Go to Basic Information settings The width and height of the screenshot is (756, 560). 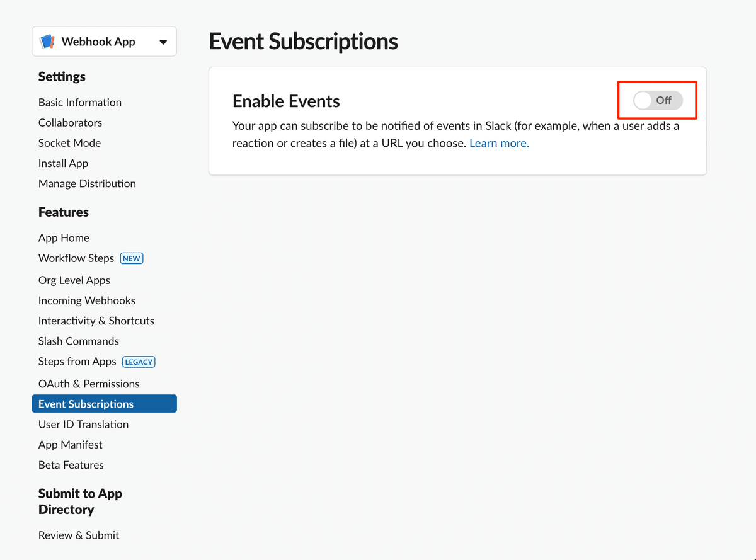[x=80, y=102]
